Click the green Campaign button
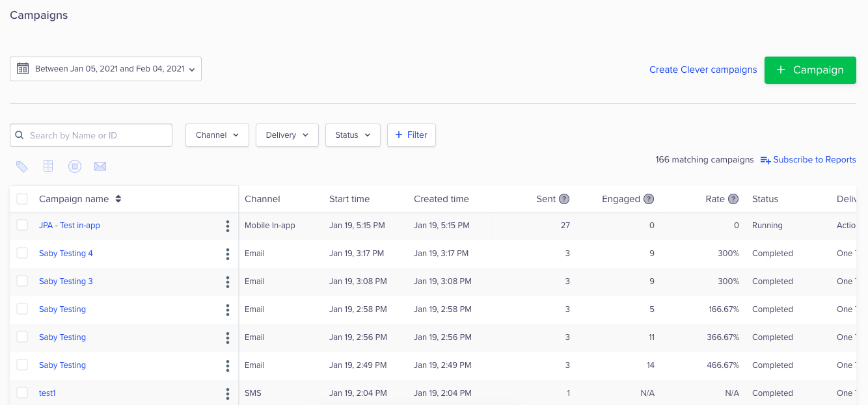Viewport: 868px width, 405px height. [x=810, y=70]
